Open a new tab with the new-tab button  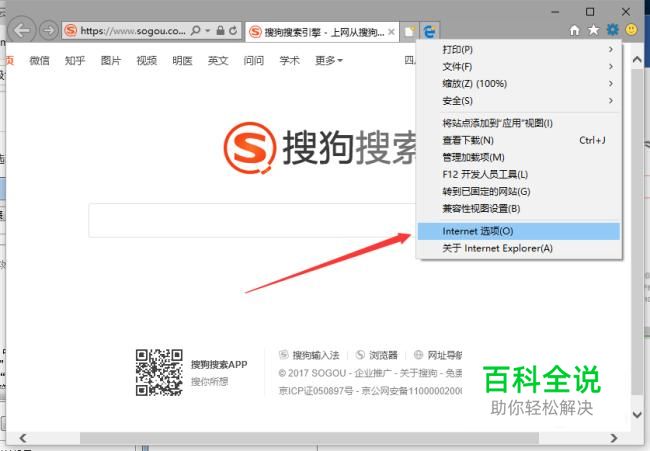[410, 32]
